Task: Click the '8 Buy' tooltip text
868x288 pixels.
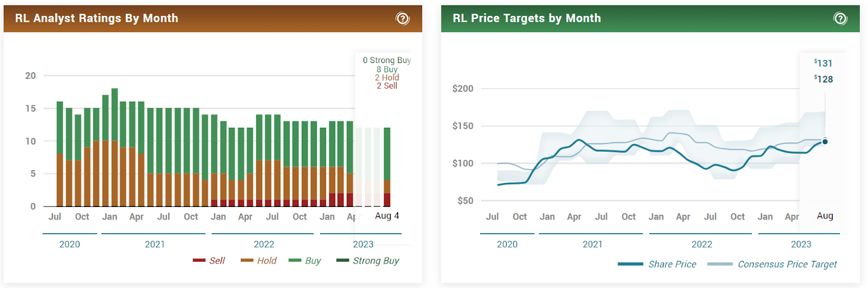Action: tap(387, 70)
